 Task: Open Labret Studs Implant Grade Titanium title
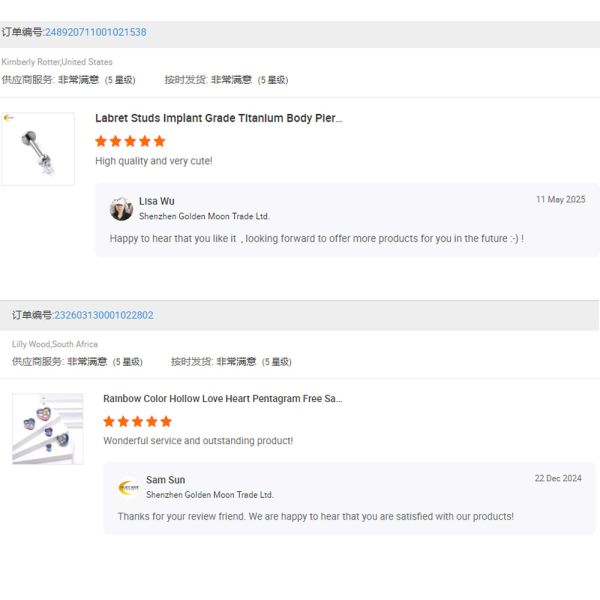coord(218,118)
